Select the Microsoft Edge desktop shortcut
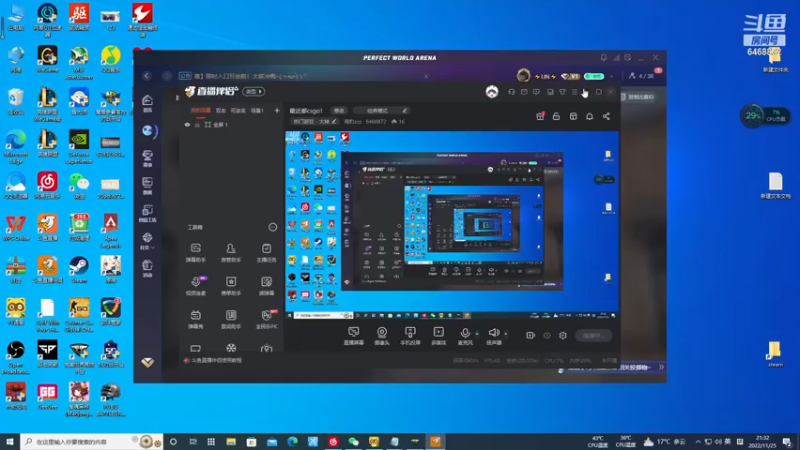 [x=16, y=147]
